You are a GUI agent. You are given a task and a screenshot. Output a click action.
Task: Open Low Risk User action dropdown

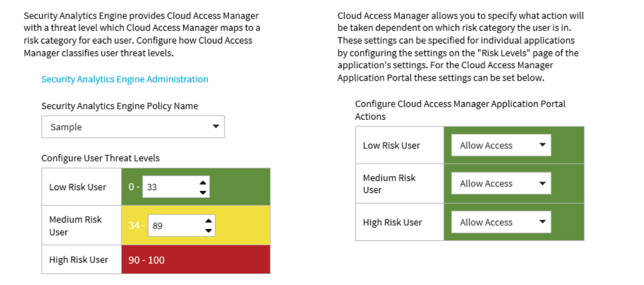pos(501,146)
